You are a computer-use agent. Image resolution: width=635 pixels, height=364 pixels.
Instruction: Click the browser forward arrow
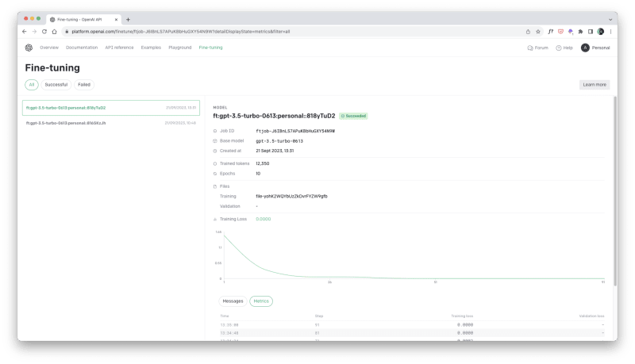tap(34, 32)
